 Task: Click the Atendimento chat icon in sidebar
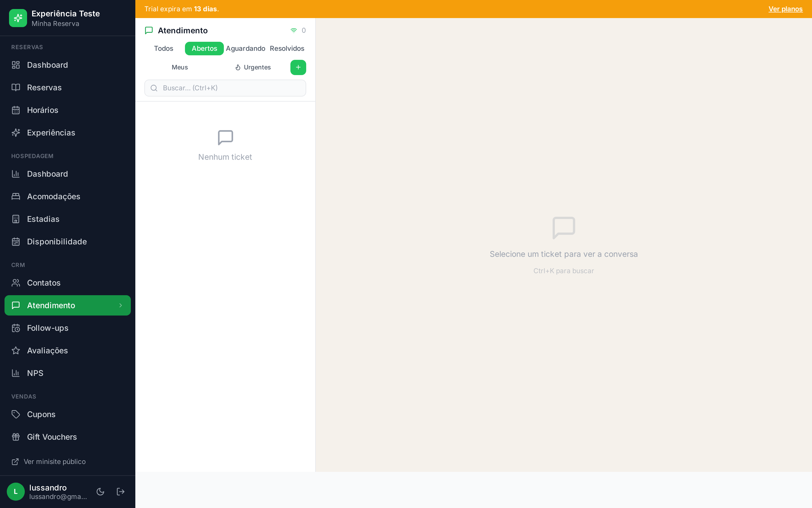[x=16, y=305]
